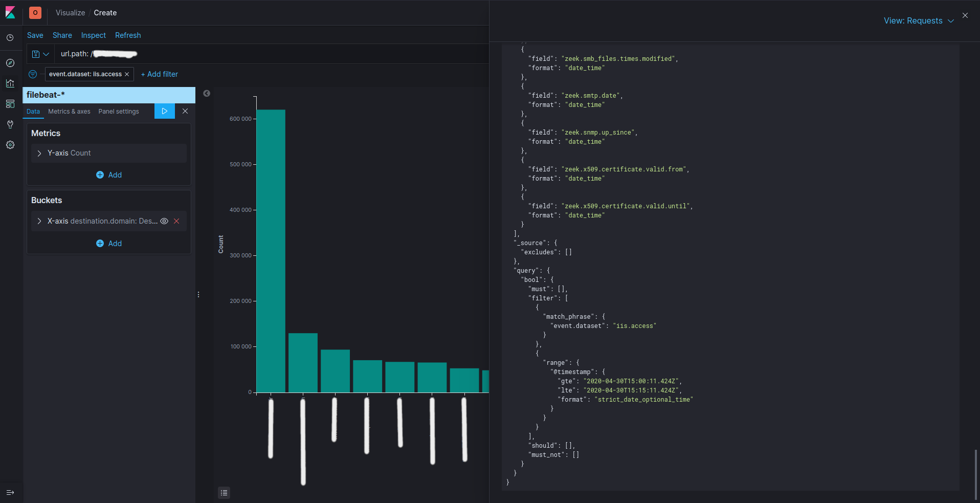Apply changes with the play button

pos(165,111)
